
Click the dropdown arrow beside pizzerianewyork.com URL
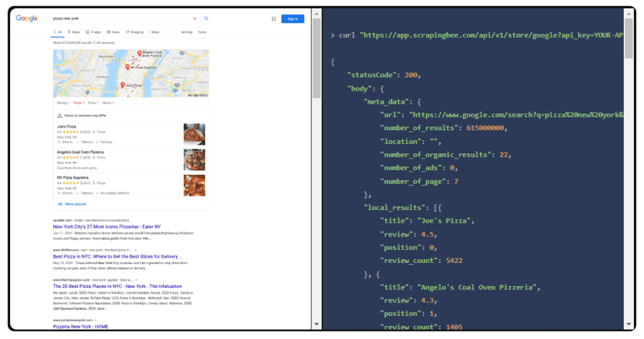click(x=96, y=320)
